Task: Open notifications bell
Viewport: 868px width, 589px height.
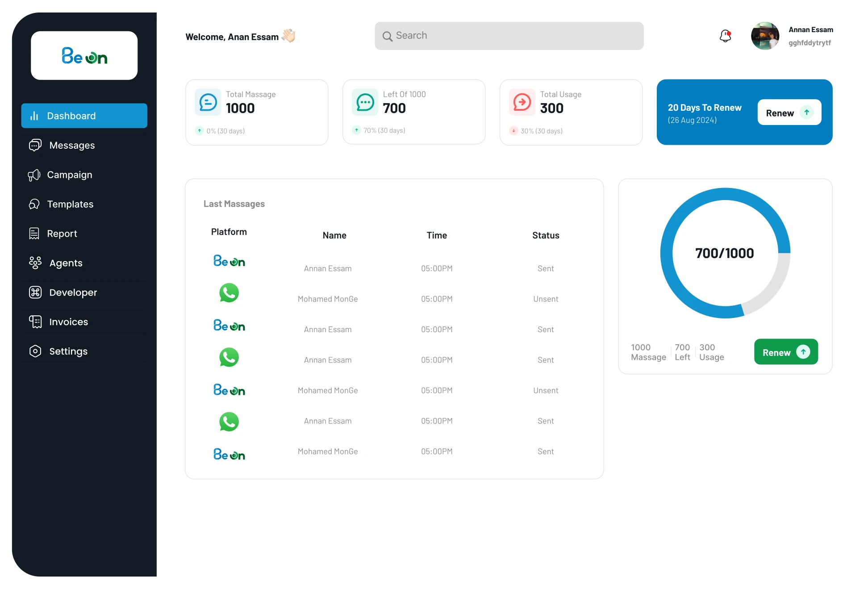Action: 726,36
